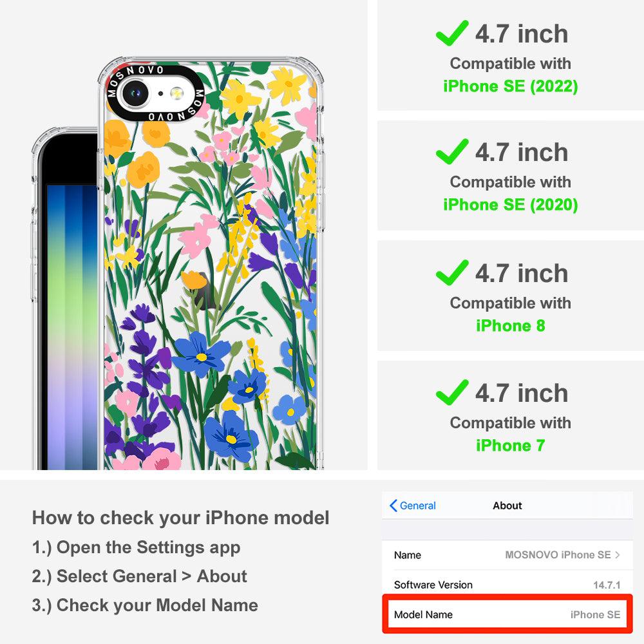
Task: Tap the blue back chevron next to General
Action: coord(393,506)
